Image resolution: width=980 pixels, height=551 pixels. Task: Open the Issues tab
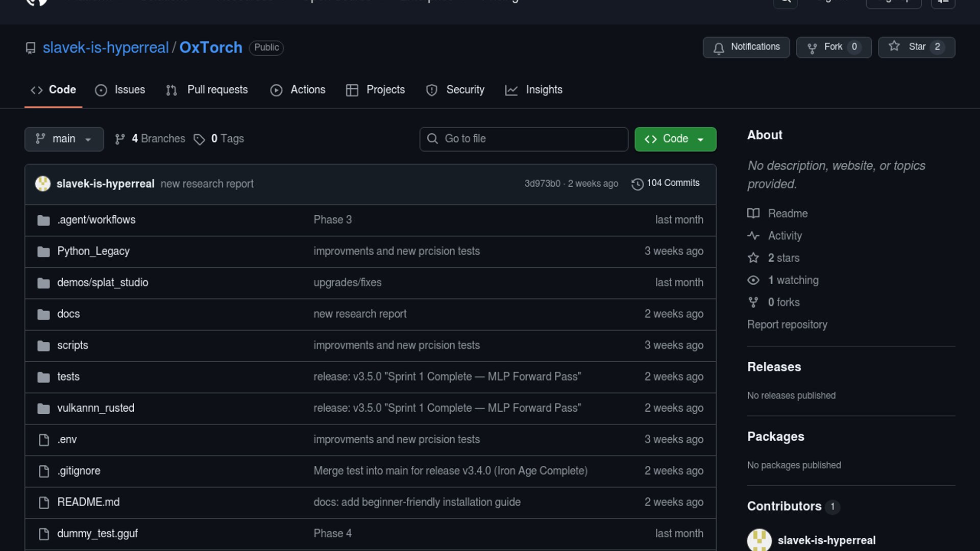click(x=120, y=90)
